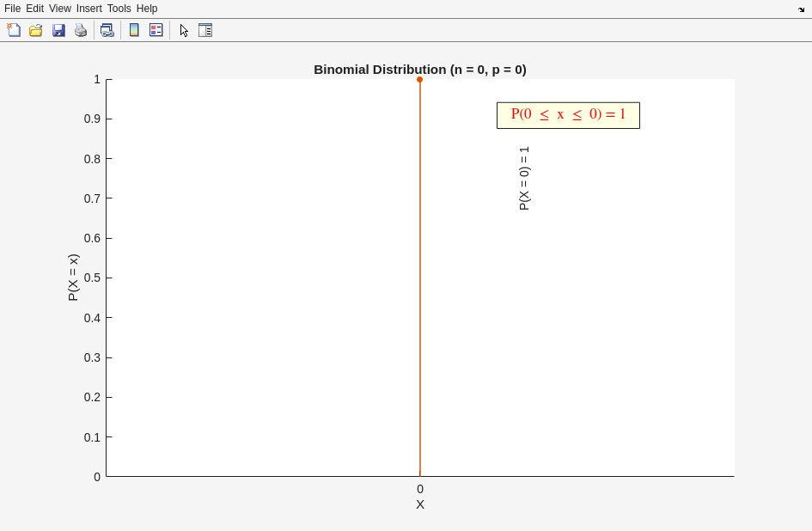Expand the Insert menu

pyautogui.click(x=89, y=9)
